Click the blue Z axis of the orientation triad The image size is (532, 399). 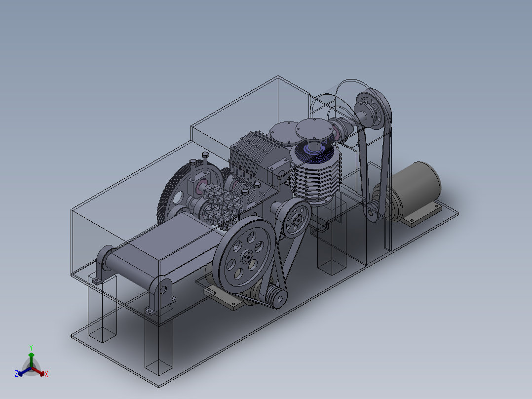point(23,372)
